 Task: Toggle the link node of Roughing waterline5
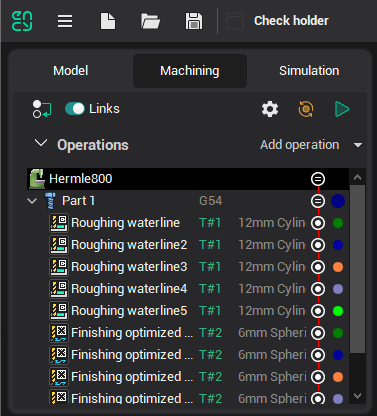pos(318,311)
